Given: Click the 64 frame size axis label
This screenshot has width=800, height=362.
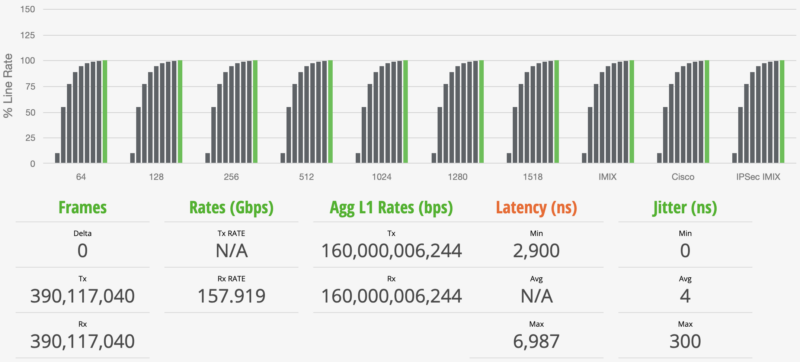Looking at the screenshot, I should point(80,178).
